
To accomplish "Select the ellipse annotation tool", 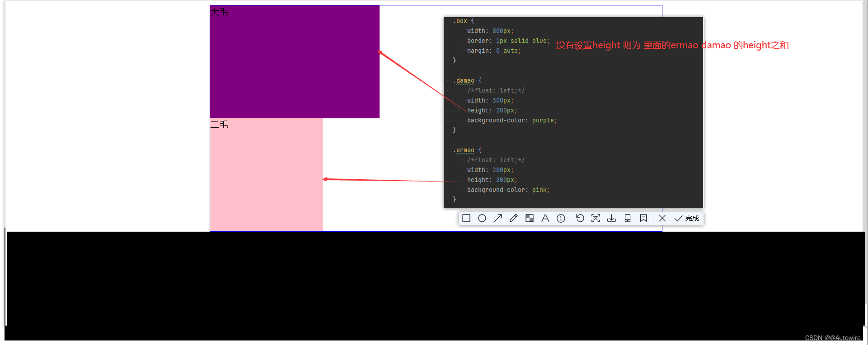I will pyautogui.click(x=482, y=218).
